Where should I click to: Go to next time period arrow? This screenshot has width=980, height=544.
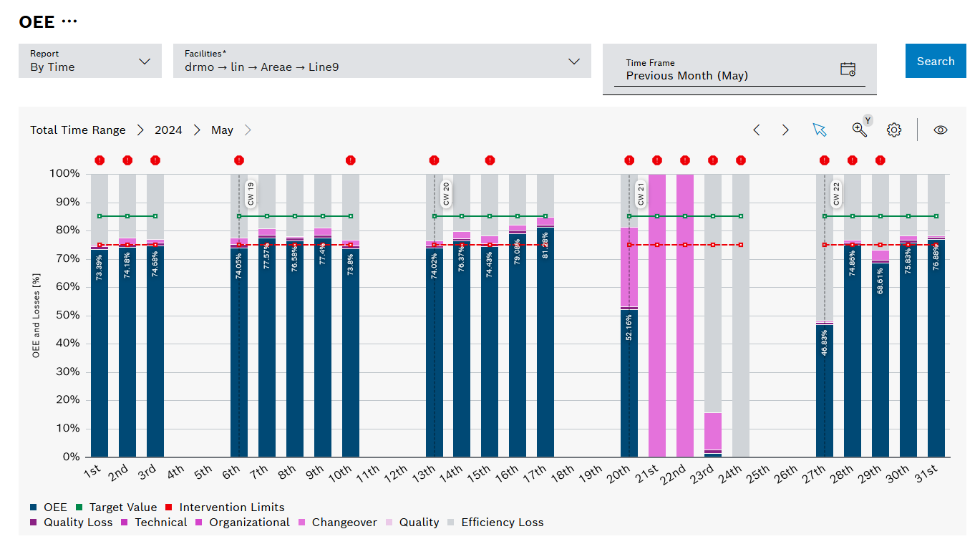pos(785,130)
